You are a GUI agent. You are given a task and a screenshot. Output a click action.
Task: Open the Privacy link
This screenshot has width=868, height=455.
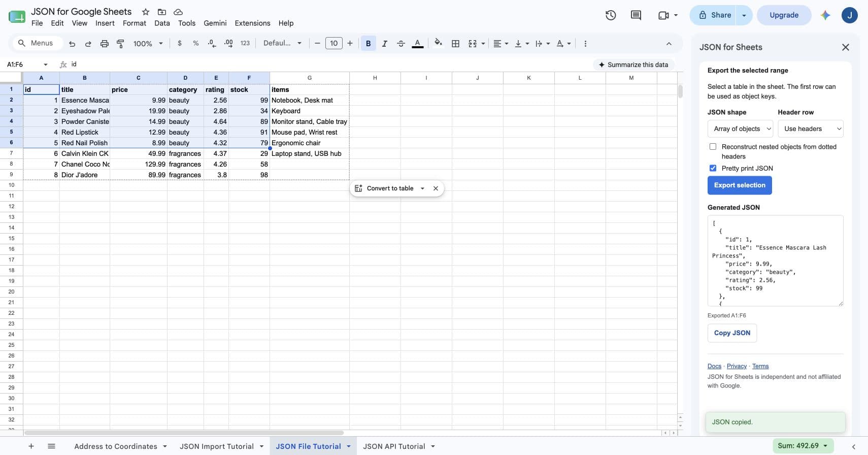click(x=737, y=366)
